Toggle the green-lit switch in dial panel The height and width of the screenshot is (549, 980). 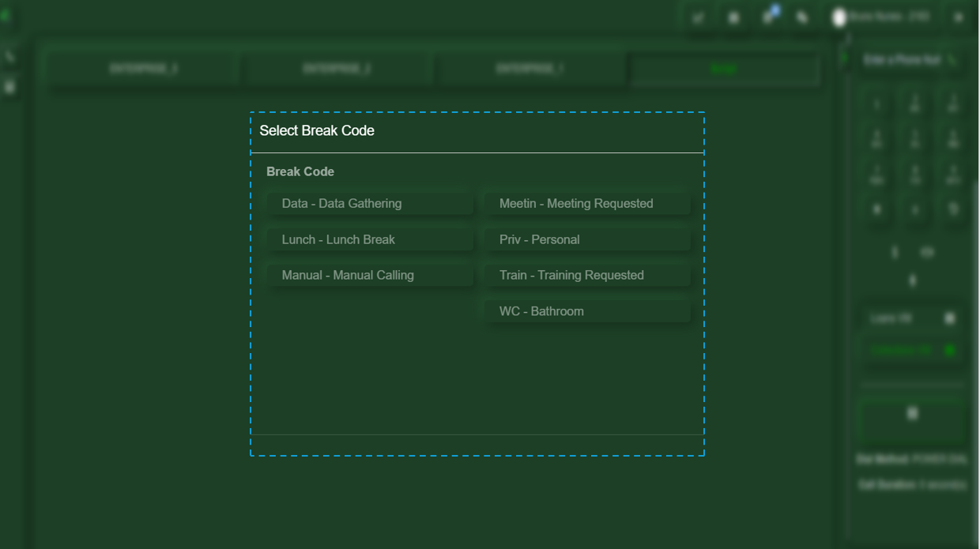coord(949,350)
